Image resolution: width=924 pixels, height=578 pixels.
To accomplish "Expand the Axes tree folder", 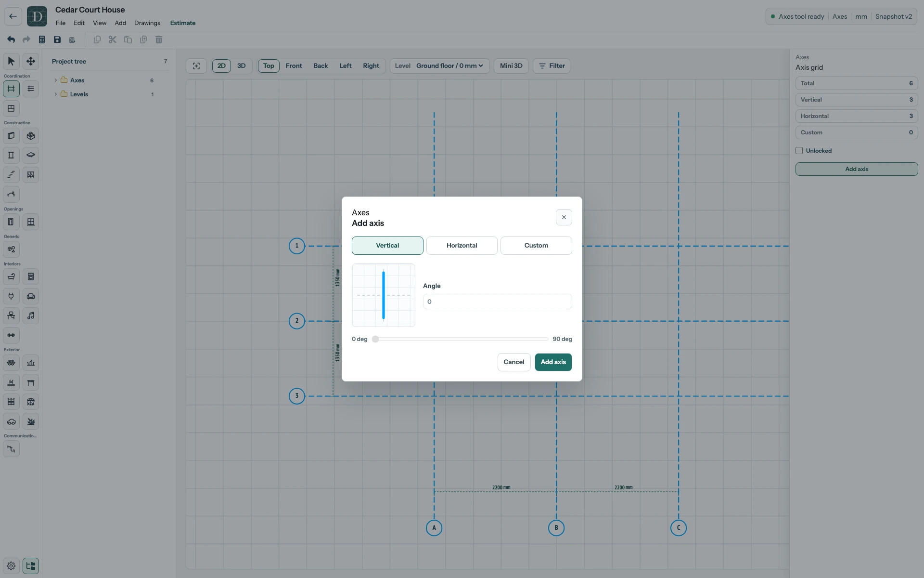I will pos(56,80).
